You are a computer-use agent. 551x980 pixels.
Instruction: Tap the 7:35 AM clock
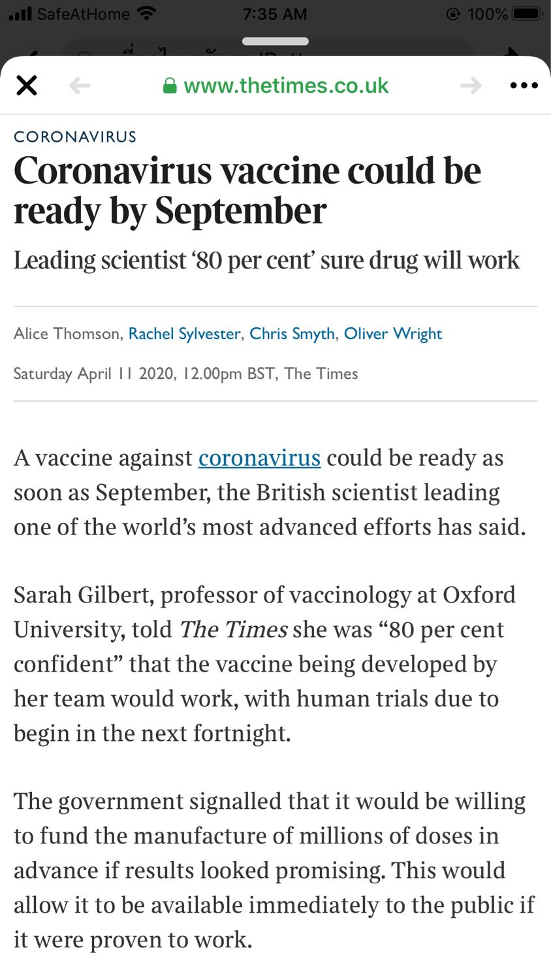point(274,14)
